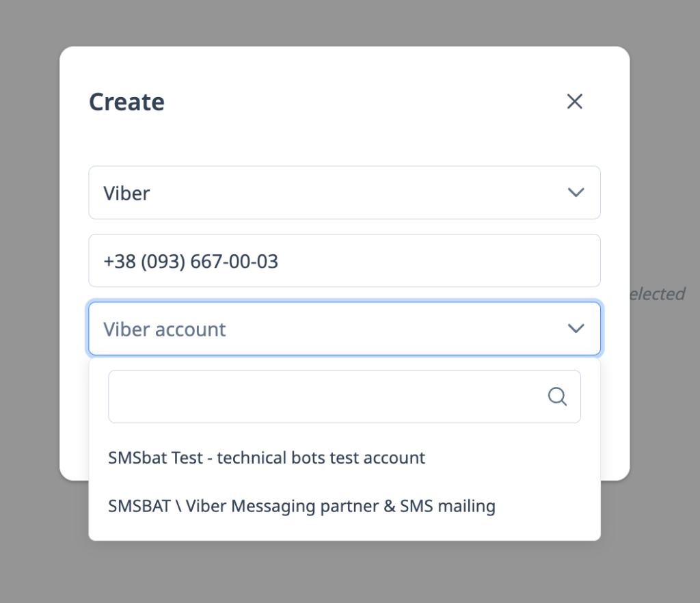The width and height of the screenshot is (700, 603).
Task: Choose SMSBAT Viber Messaging partner option
Action: [345, 506]
